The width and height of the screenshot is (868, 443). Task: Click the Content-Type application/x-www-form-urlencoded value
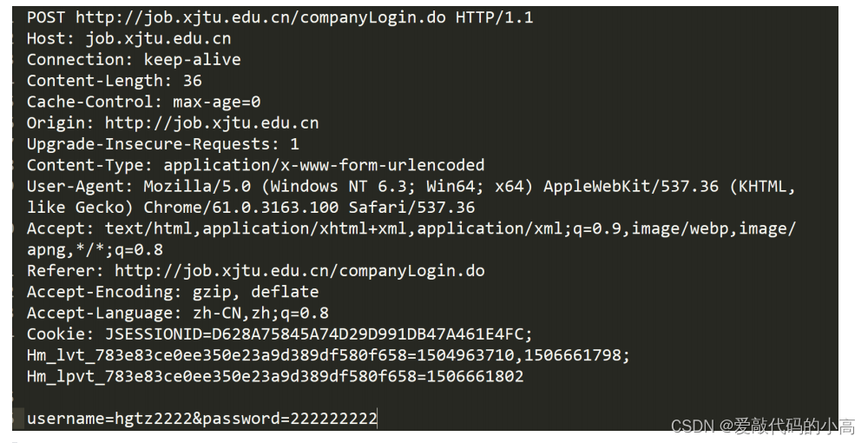pos(324,165)
